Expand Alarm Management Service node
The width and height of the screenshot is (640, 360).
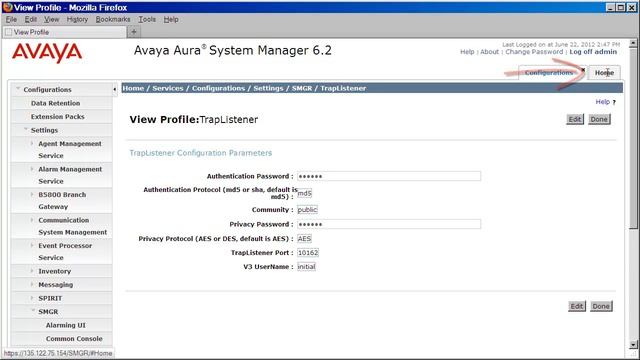tap(32, 169)
